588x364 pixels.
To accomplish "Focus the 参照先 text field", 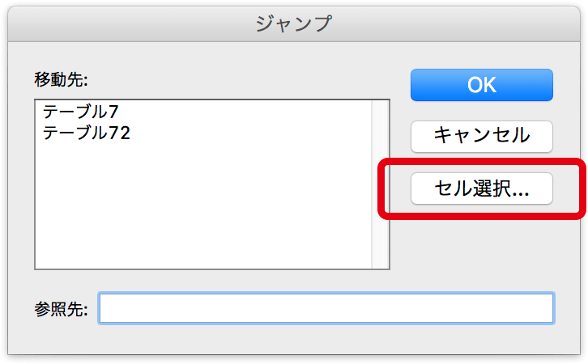I will pyautogui.click(x=326, y=308).
